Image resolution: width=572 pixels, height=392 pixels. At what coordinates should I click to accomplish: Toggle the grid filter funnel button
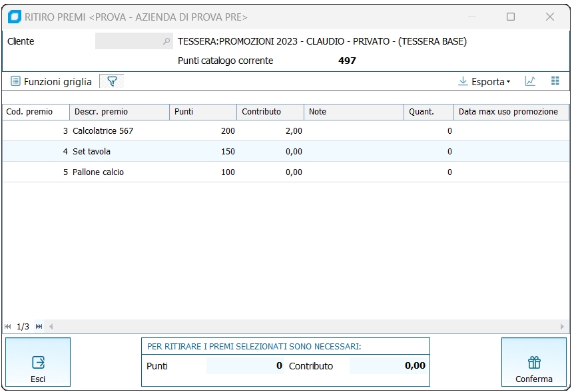(x=112, y=81)
